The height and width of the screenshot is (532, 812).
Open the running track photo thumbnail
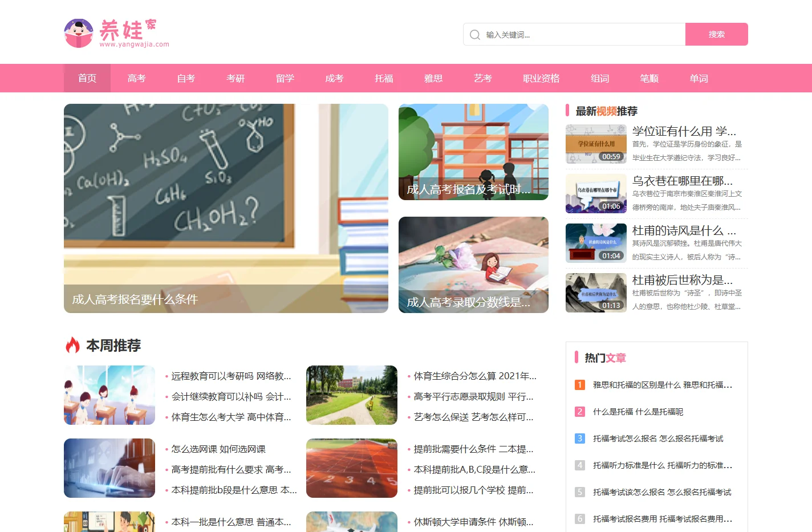click(352, 468)
